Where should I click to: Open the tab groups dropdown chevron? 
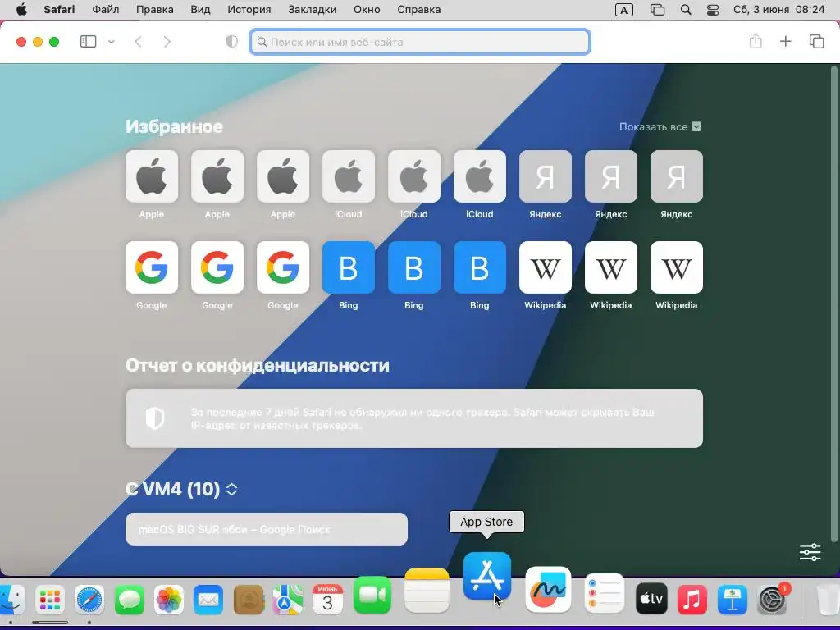(112, 42)
